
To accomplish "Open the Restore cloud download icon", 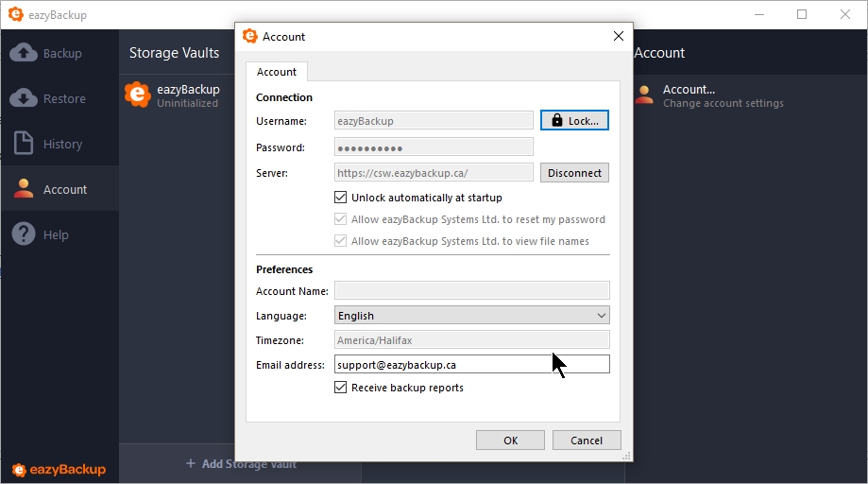I will click(x=24, y=98).
